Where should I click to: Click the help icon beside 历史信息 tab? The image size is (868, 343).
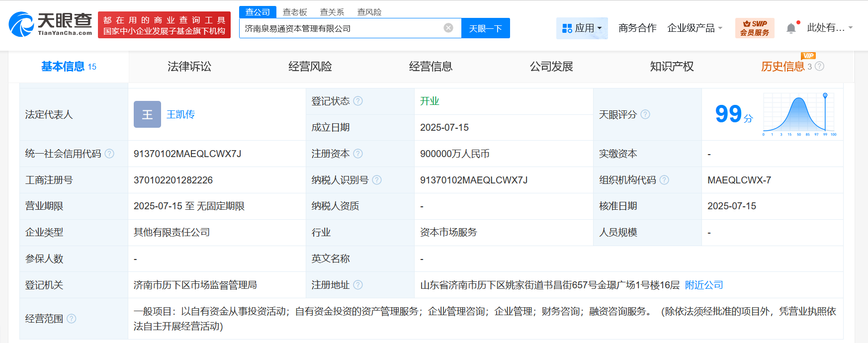(820, 66)
